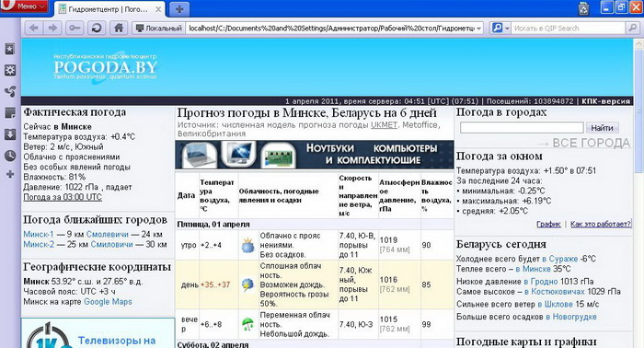Open the Google Maps link
Viewport: 644px width, 348px height.
pyautogui.click(x=108, y=302)
